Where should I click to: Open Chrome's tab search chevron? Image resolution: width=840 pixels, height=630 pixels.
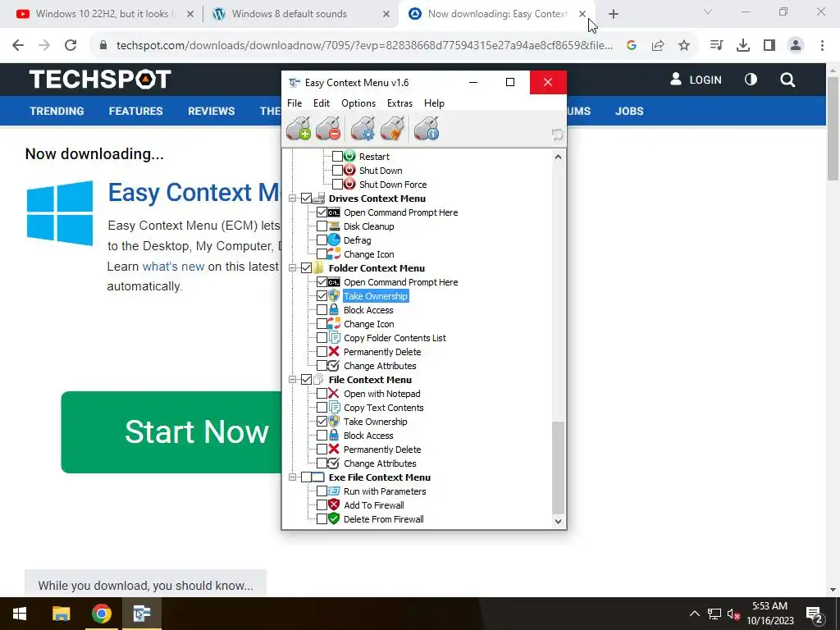(x=708, y=11)
